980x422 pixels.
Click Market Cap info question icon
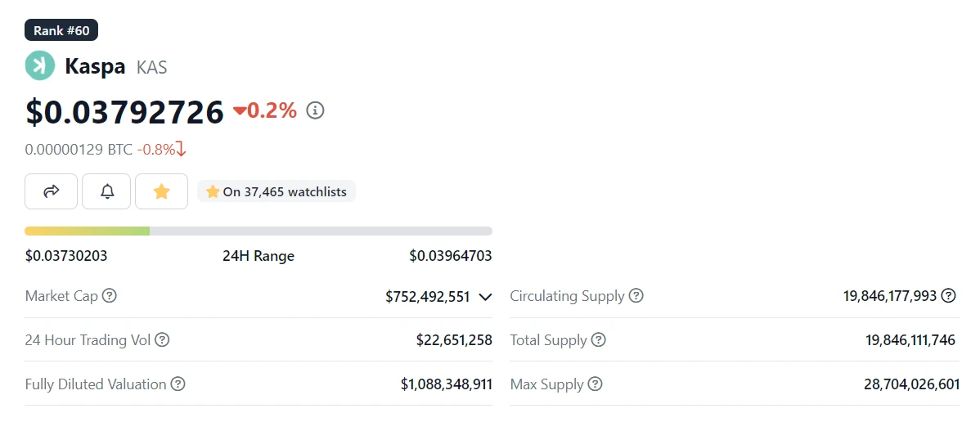click(x=109, y=296)
